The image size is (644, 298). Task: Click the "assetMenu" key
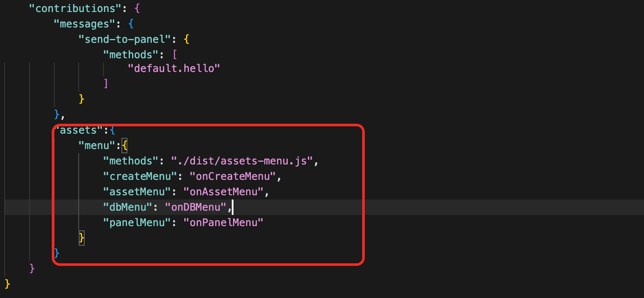(137, 192)
